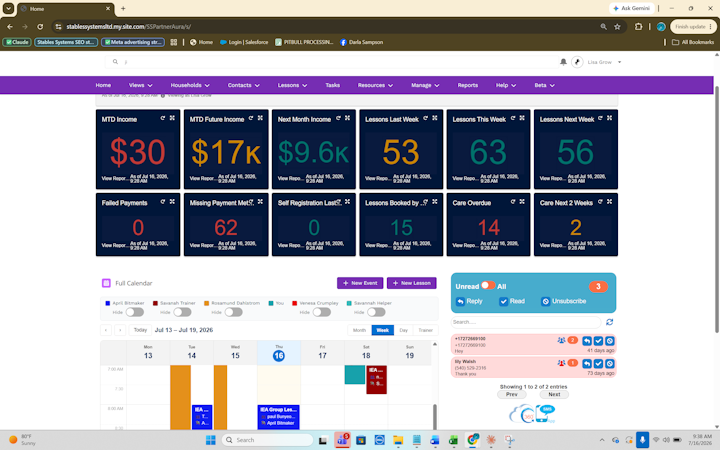
Task: Click the calendar's vertical scrollbar
Action: point(434,416)
